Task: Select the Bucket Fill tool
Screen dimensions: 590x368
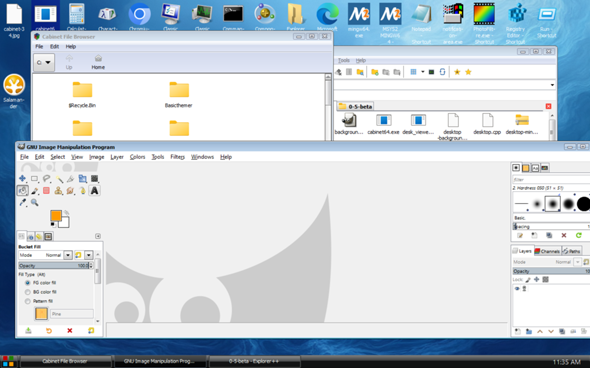Action: coord(23,190)
